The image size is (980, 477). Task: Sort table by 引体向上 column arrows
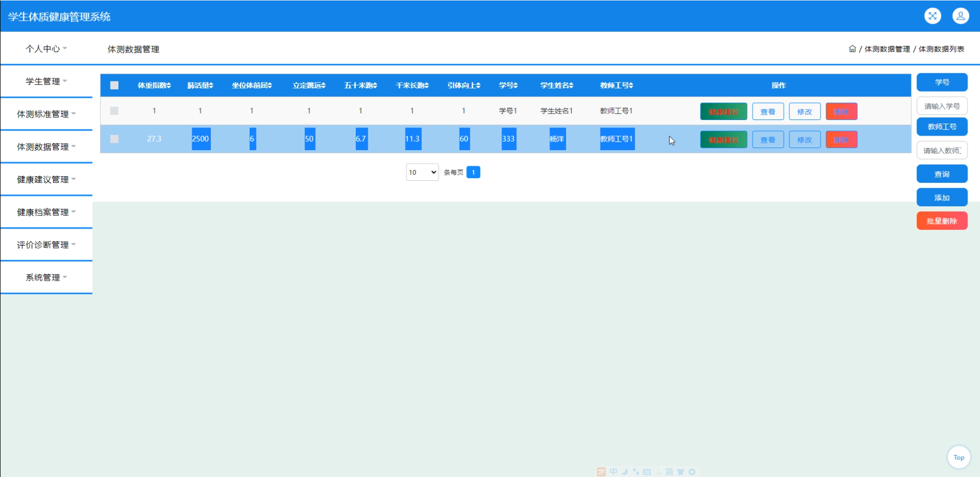coord(478,86)
